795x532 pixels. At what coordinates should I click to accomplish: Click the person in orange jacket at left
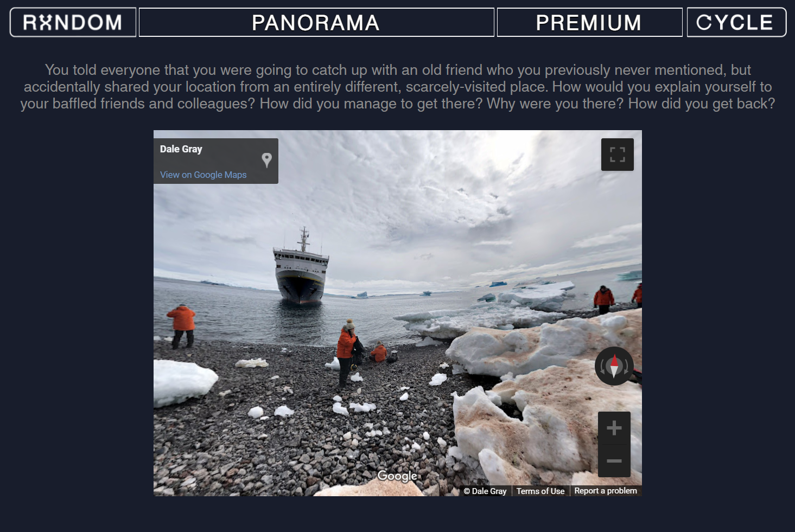pos(182,326)
